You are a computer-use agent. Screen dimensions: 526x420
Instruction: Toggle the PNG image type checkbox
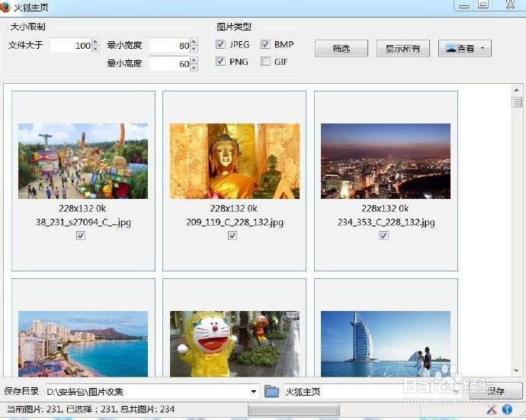pyautogui.click(x=220, y=61)
